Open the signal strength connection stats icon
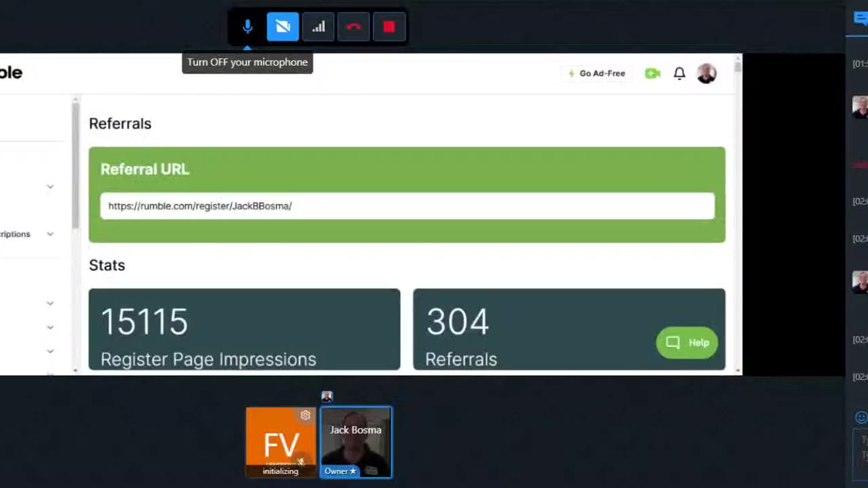The width and height of the screenshot is (868, 488). [x=318, y=27]
